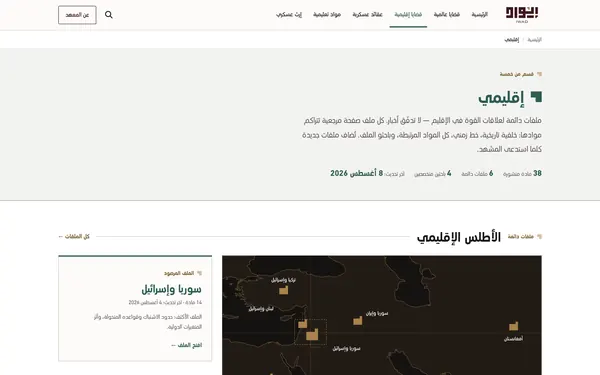Follow the الرئيسية breadcrumb link
600x375 pixels.
tap(535, 39)
